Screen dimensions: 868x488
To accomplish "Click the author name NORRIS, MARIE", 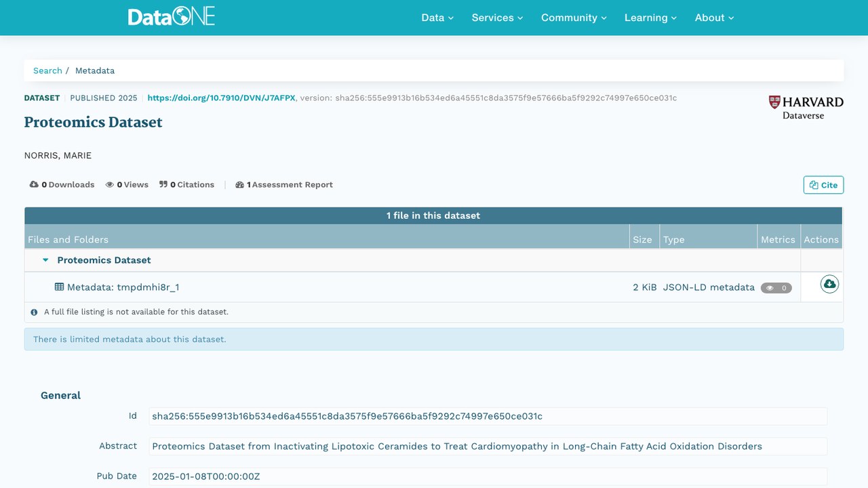I will [58, 156].
